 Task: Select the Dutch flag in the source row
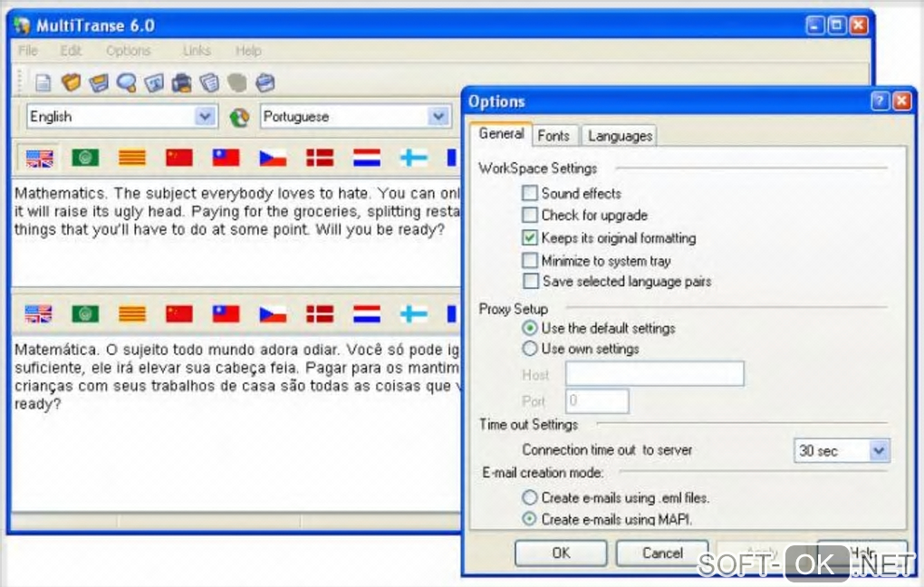click(367, 158)
